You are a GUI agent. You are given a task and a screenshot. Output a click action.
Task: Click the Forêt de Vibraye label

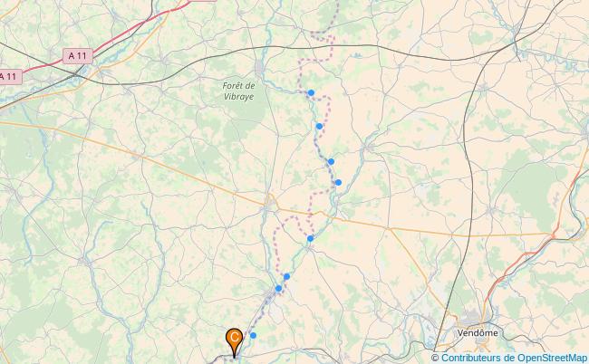tap(238, 91)
